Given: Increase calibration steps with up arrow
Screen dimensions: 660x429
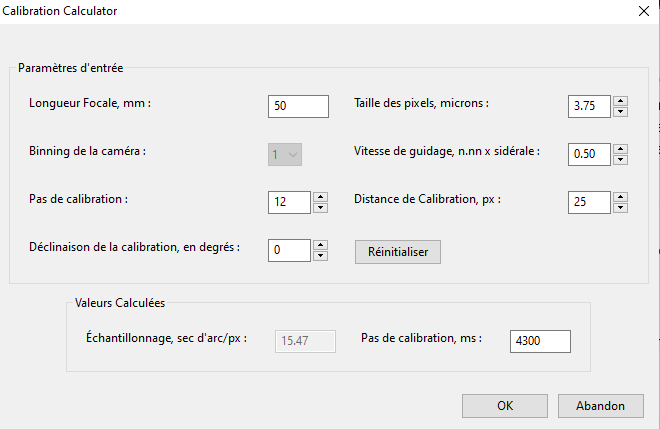Looking at the screenshot, I should pyautogui.click(x=320, y=196).
